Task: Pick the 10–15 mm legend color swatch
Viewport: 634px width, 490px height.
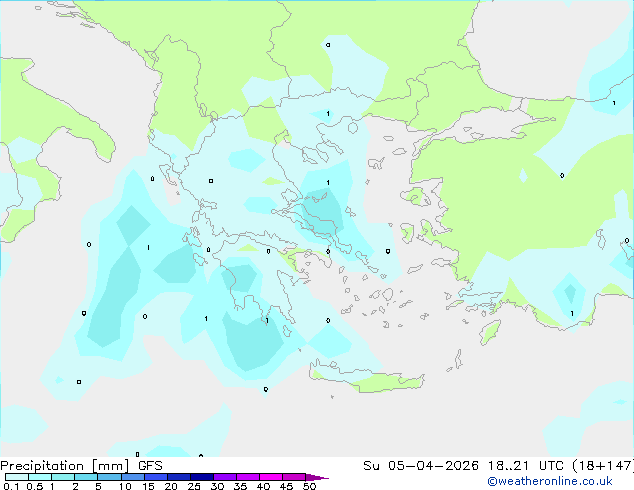Action: click(x=132, y=477)
